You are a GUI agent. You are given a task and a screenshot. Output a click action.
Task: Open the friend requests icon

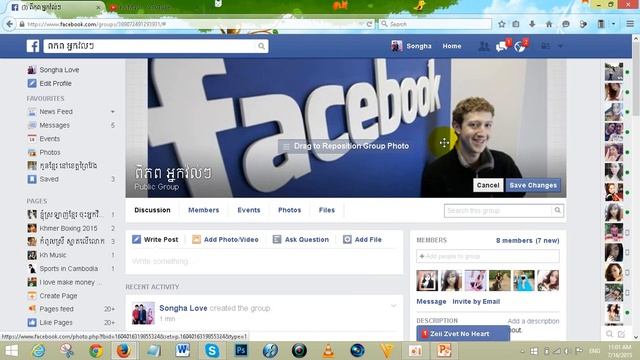[x=484, y=46]
